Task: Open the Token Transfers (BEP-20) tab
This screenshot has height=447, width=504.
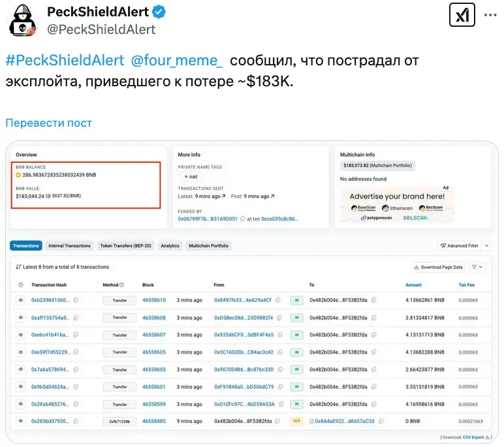Action: pos(125,246)
